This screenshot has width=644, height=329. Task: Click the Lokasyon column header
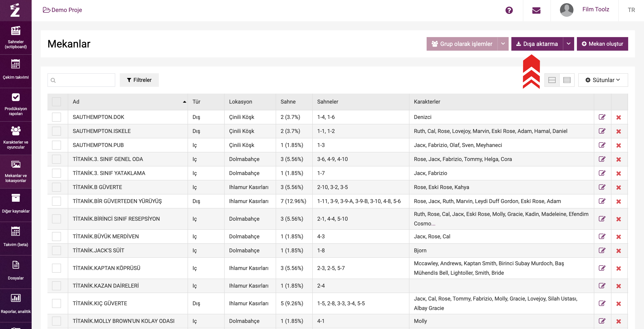point(250,102)
